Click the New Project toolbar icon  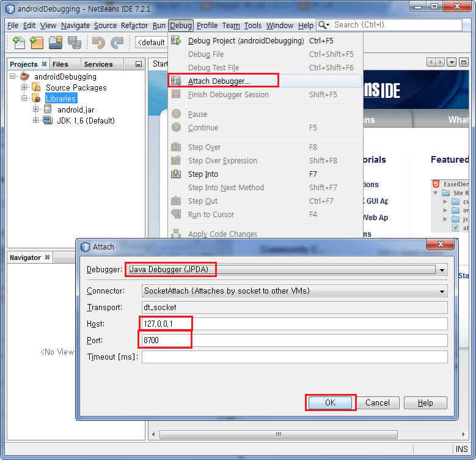[37, 43]
